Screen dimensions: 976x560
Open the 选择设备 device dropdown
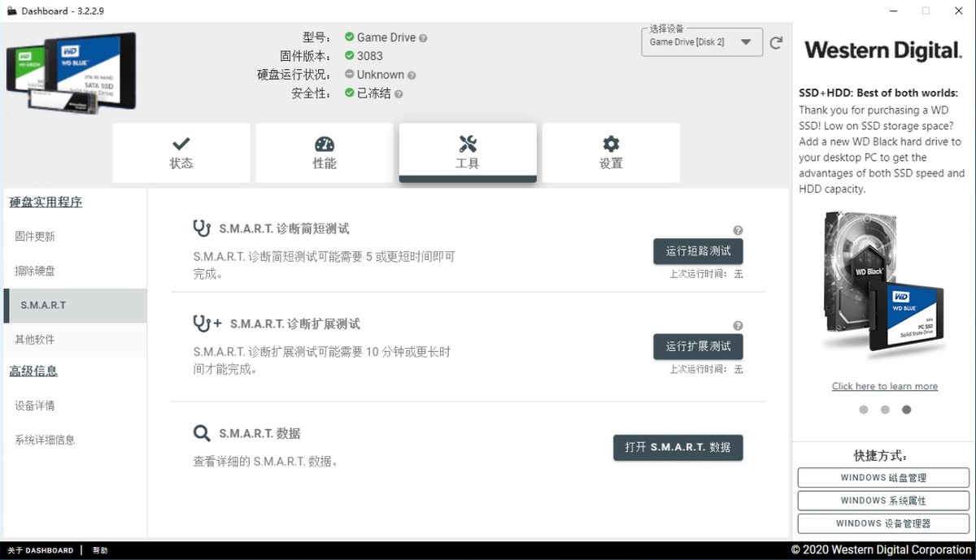(701, 41)
